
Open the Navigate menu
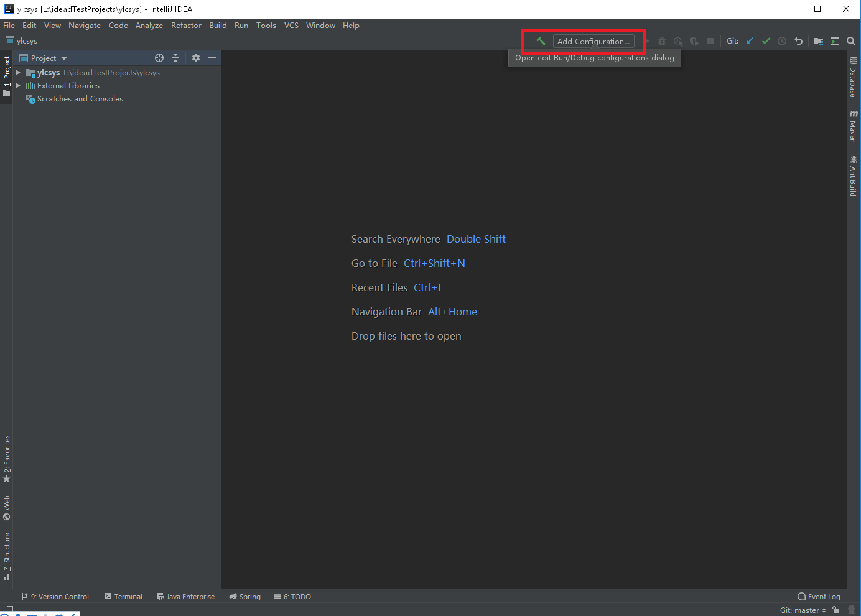(x=85, y=26)
